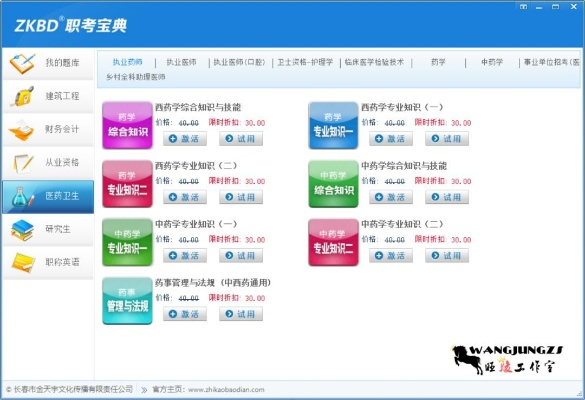Switch to the 卫士资格-护理学 tab
The width and height of the screenshot is (585, 400).
click(305, 62)
